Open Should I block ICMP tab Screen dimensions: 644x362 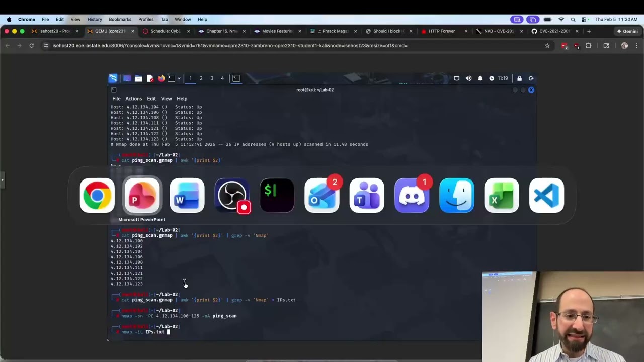pyautogui.click(x=388, y=31)
